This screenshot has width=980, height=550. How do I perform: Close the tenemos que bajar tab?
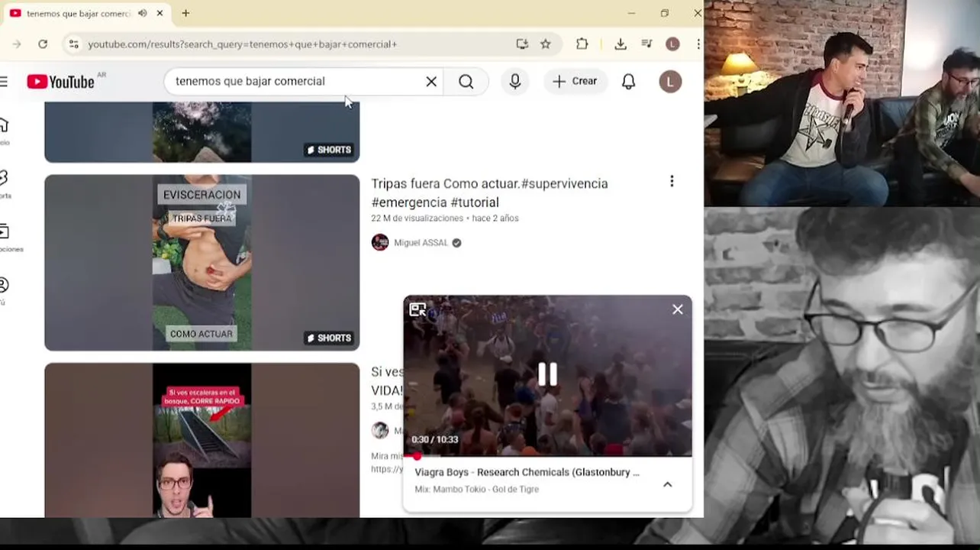(x=160, y=13)
